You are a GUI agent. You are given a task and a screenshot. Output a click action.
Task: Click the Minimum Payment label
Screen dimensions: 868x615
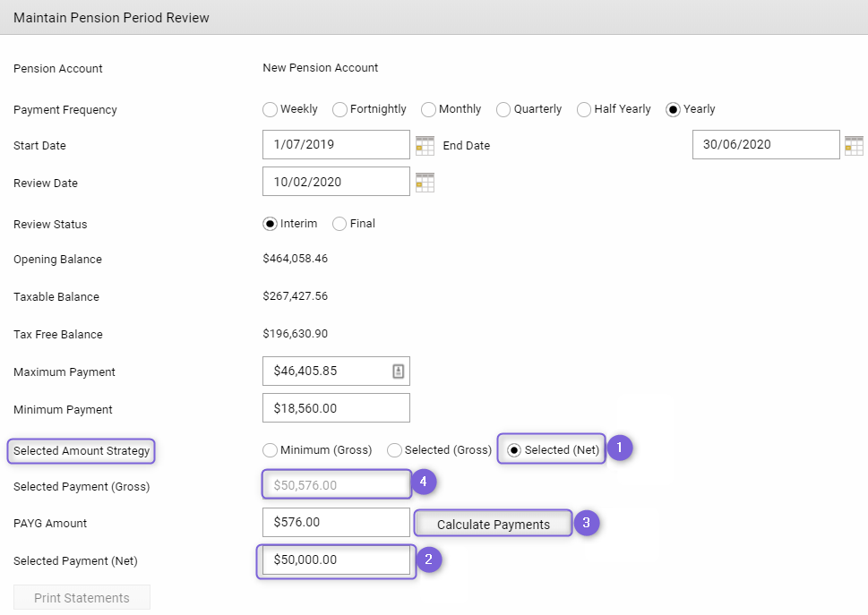tap(63, 410)
